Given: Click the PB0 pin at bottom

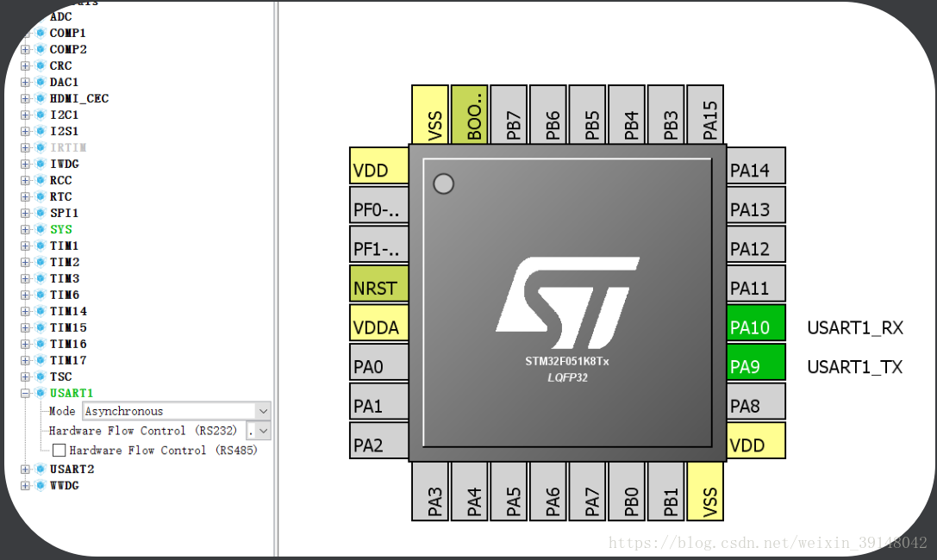Looking at the screenshot, I should point(627,491).
